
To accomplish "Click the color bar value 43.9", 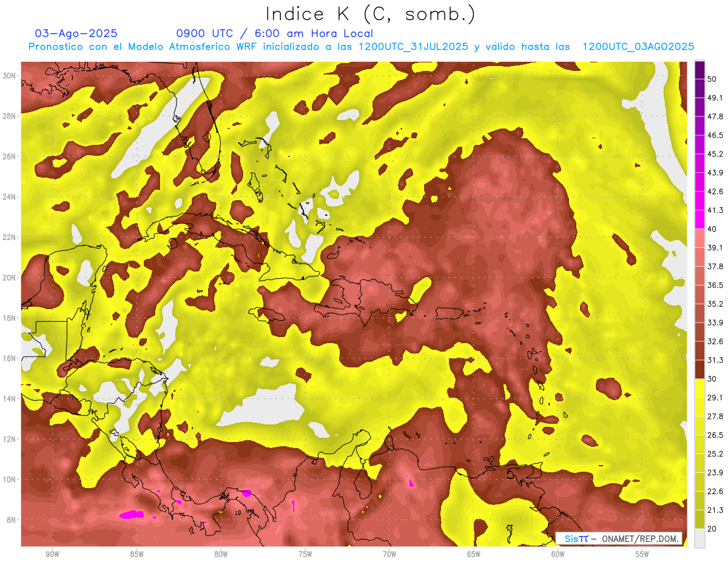I will click(715, 173).
